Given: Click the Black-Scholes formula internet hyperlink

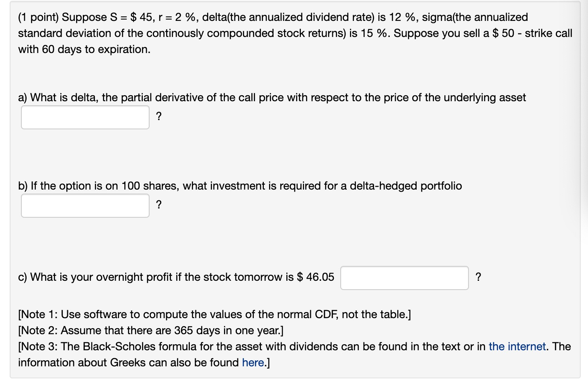Looking at the screenshot, I should click(x=517, y=346).
